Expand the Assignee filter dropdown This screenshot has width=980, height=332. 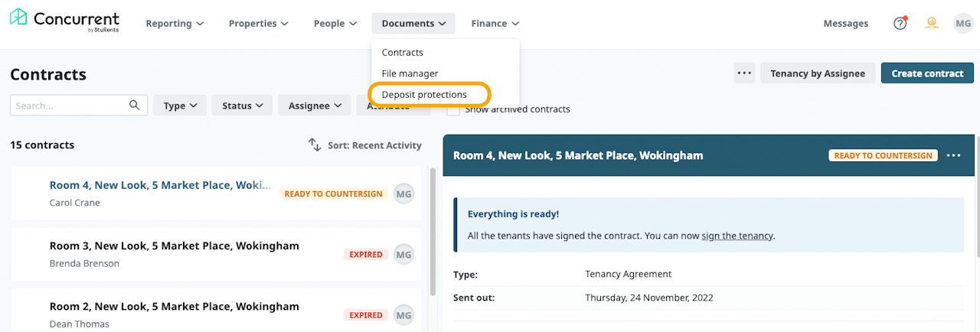pyautogui.click(x=314, y=106)
